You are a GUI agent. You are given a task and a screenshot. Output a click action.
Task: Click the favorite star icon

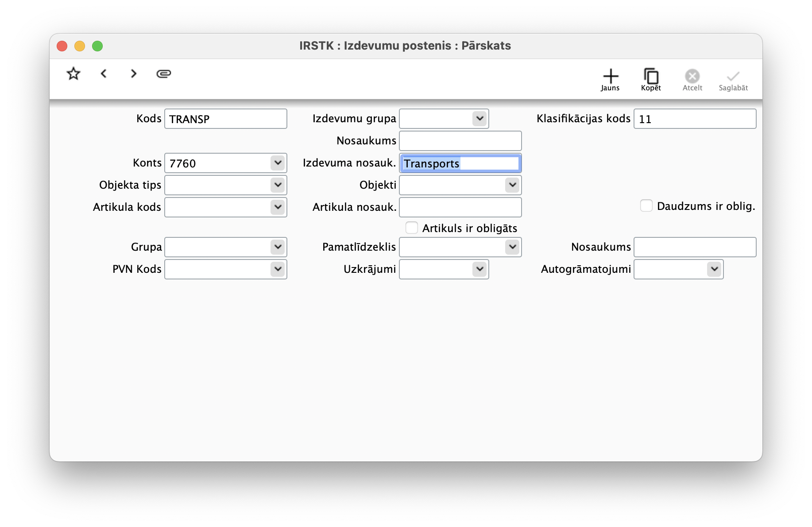(x=73, y=74)
